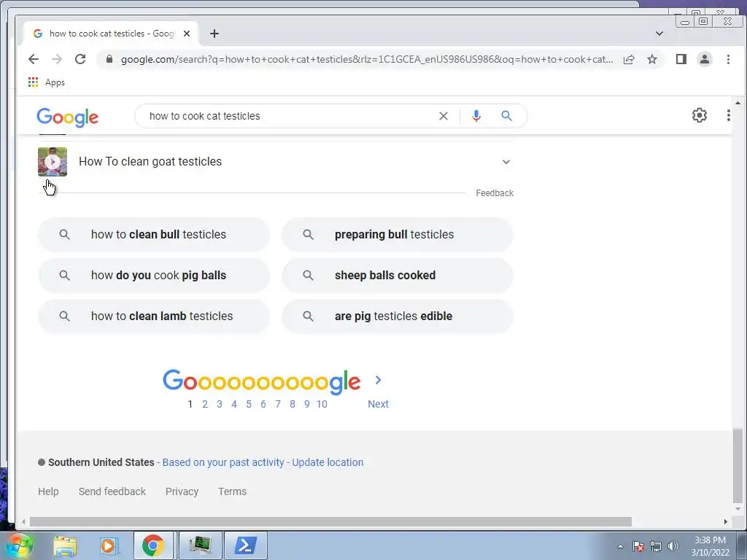The height and width of the screenshot is (560, 747).
Task: Reload the Google search page
Action: click(x=80, y=59)
